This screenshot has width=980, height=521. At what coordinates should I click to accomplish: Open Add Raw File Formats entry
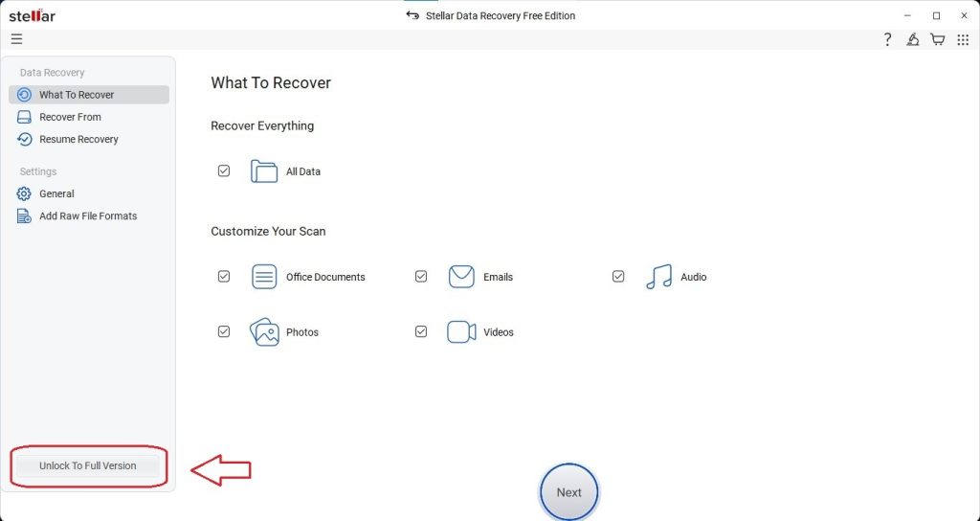(89, 215)
